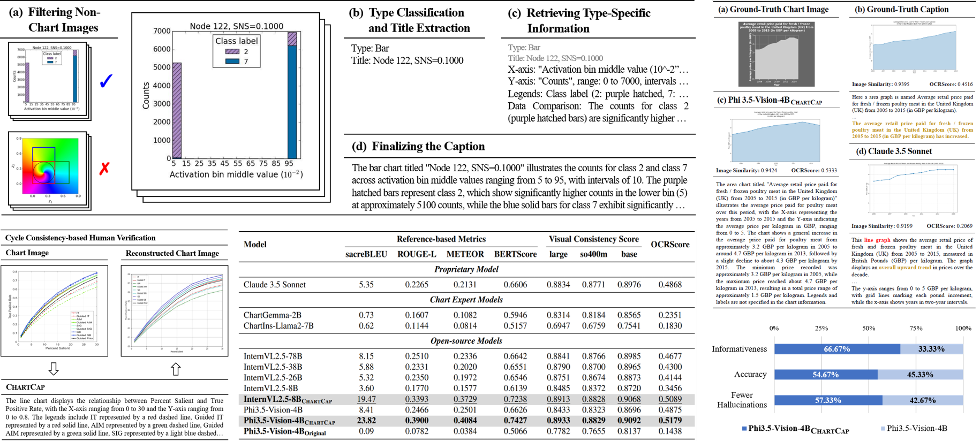The height and width of the screenshot is (441, 980).
Task: Click the Proprietary Model section label
Action: pos(466,269)
